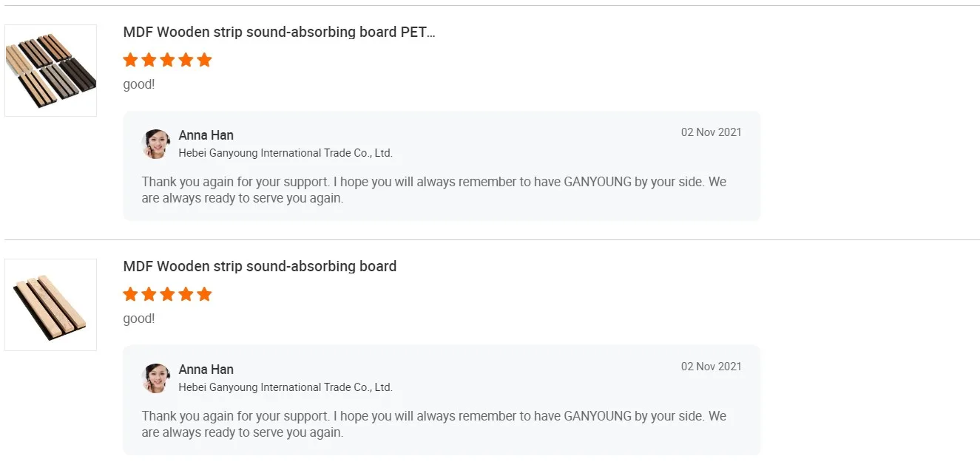Click the third star of the top review

pyautogui.click(x=167, y=60)
